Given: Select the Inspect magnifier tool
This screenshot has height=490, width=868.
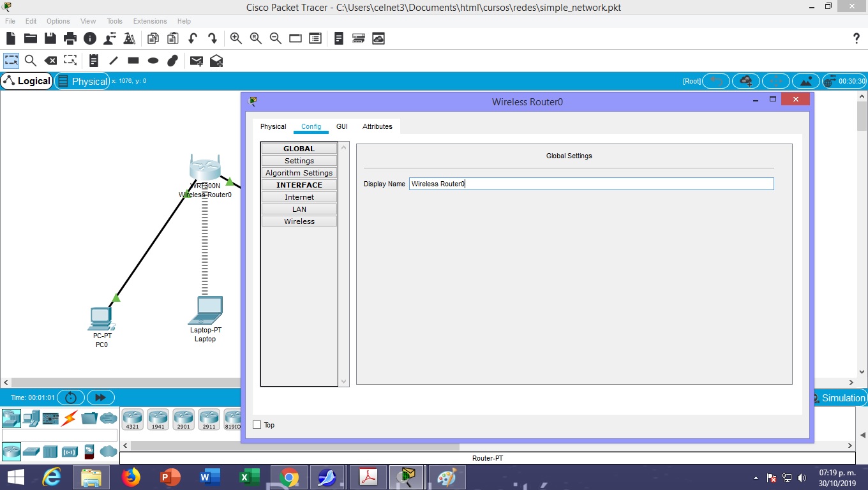Looking at the screenshot, I should point(30,61).
